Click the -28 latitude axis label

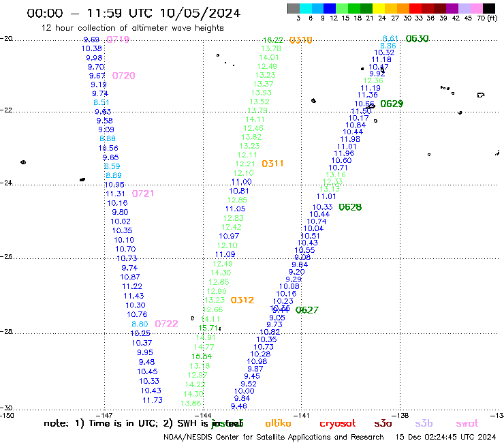pos(6,331)
